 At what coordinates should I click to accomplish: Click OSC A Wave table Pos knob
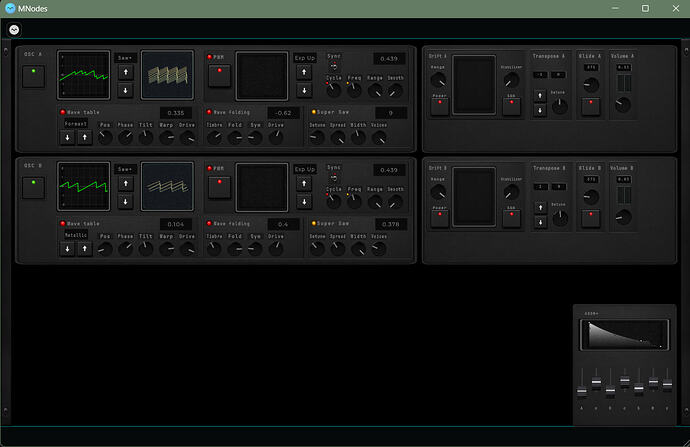click(x=105, y=138)
